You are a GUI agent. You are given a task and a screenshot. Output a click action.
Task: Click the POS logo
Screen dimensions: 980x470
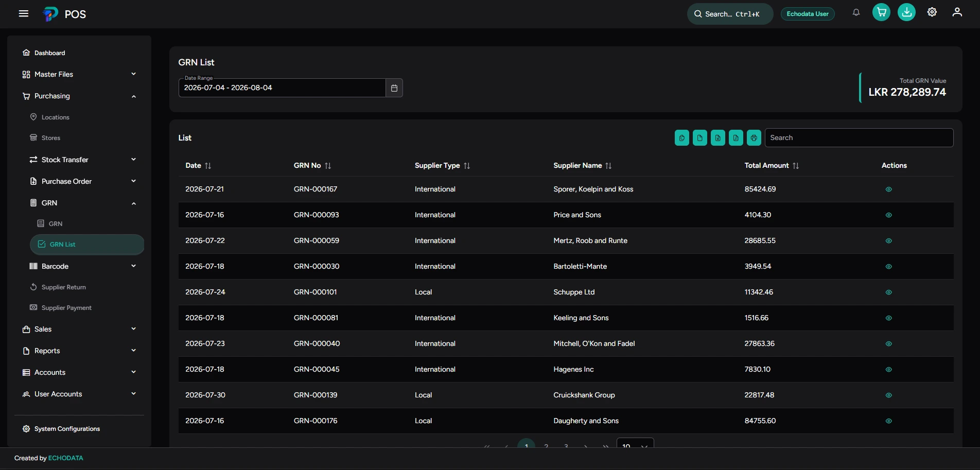[x=64, y=14]
